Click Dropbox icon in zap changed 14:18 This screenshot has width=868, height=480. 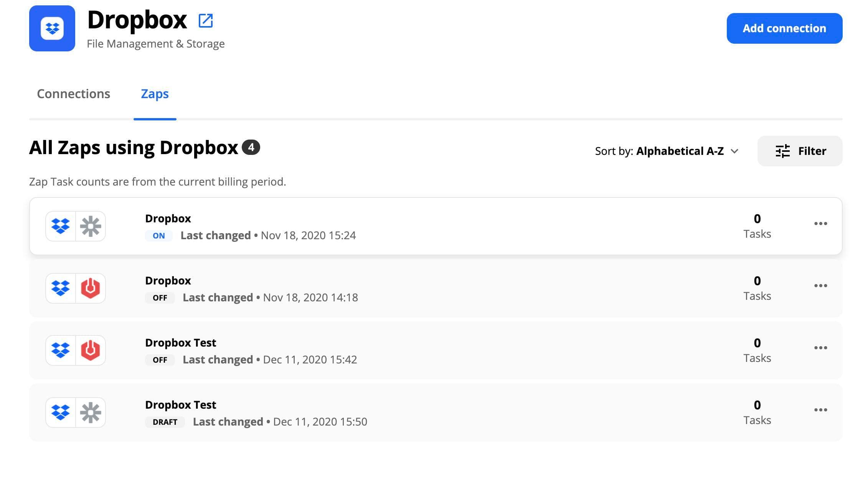click(x=61, y=288)
